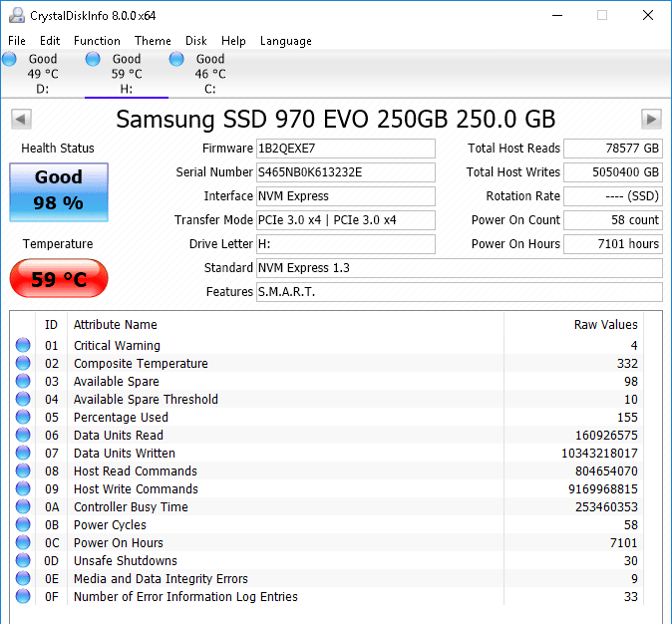672x624 pixels.
Task: Click the Drive Letter field H:
Action: pyautogui.click(x=345, y=244)
